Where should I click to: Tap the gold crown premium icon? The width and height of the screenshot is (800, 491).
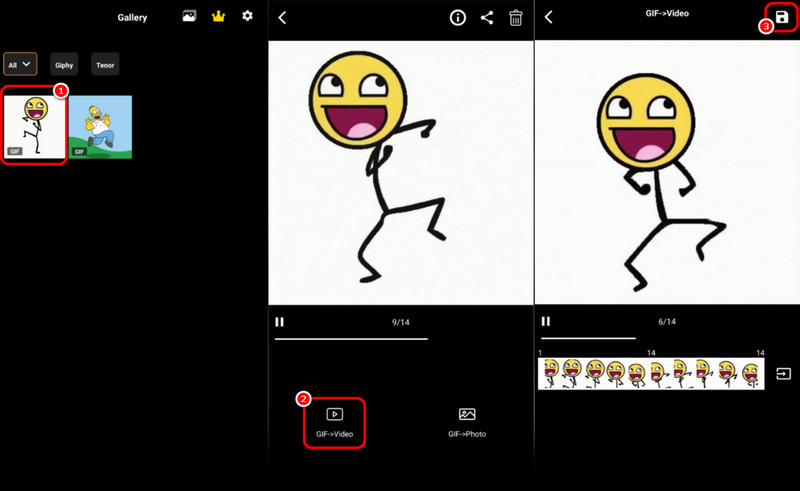click(218, 16)
